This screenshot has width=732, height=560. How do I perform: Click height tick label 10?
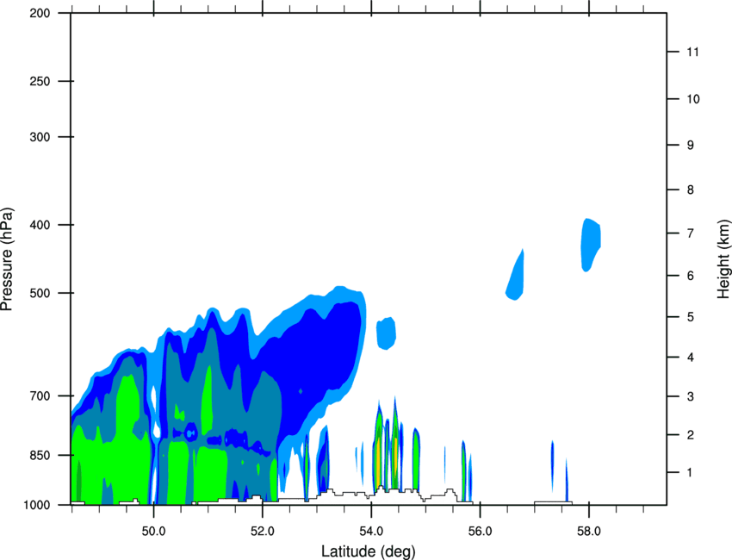693,99
